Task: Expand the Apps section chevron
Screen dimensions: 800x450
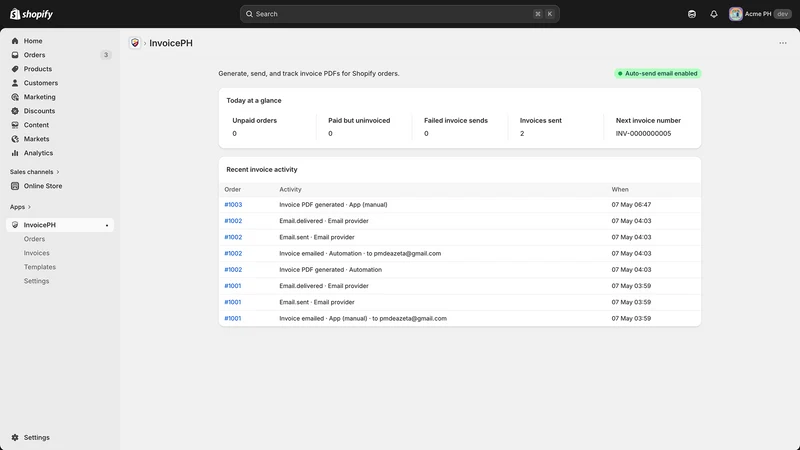Action: point(29,207)
